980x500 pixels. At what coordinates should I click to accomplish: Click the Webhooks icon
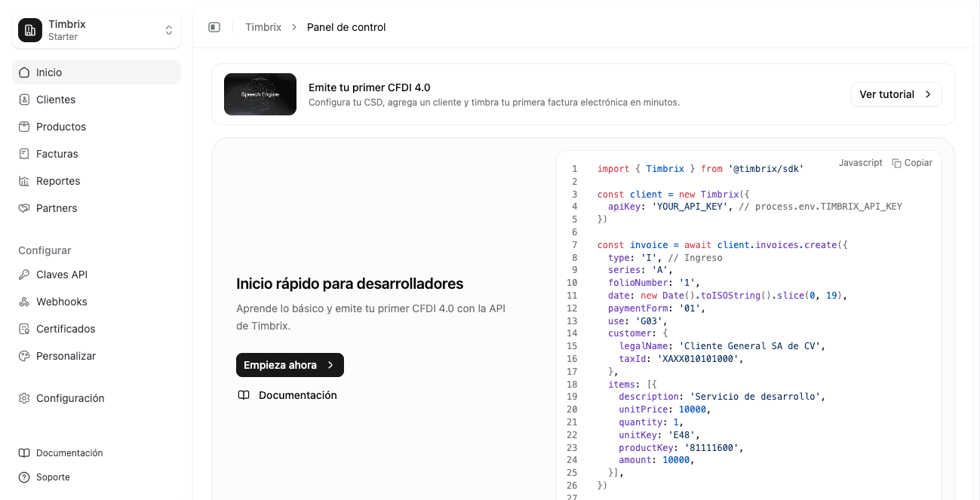tap(24, 302)
